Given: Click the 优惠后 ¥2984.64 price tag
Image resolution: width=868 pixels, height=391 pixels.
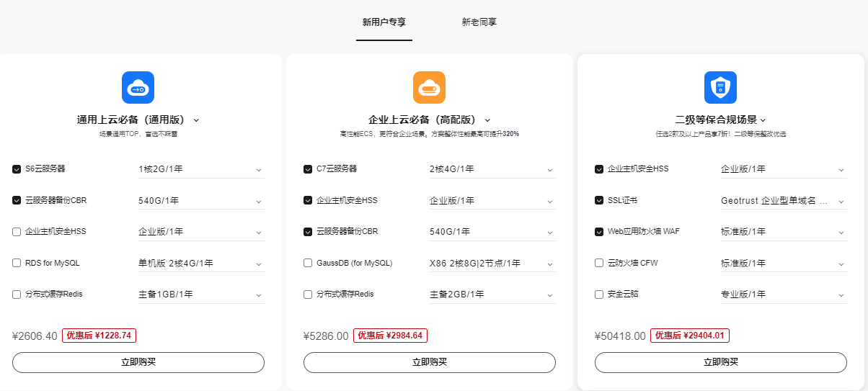Looking at the screenshot, I should pyautogui.click(x=391, y=336).
